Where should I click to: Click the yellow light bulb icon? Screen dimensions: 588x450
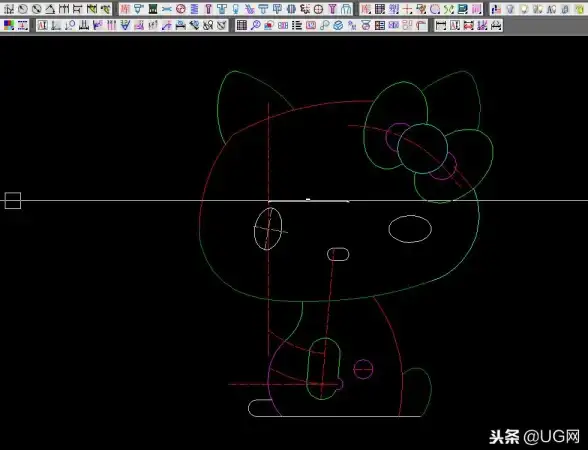(524, 9)
